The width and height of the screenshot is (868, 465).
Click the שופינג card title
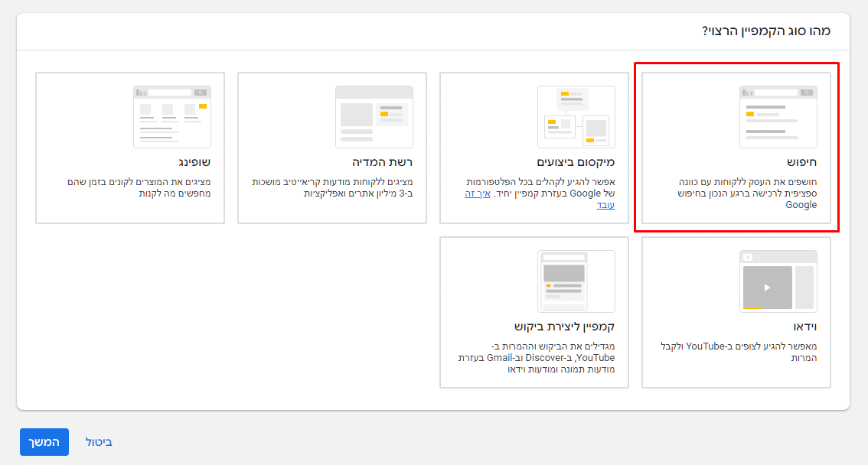194,162
